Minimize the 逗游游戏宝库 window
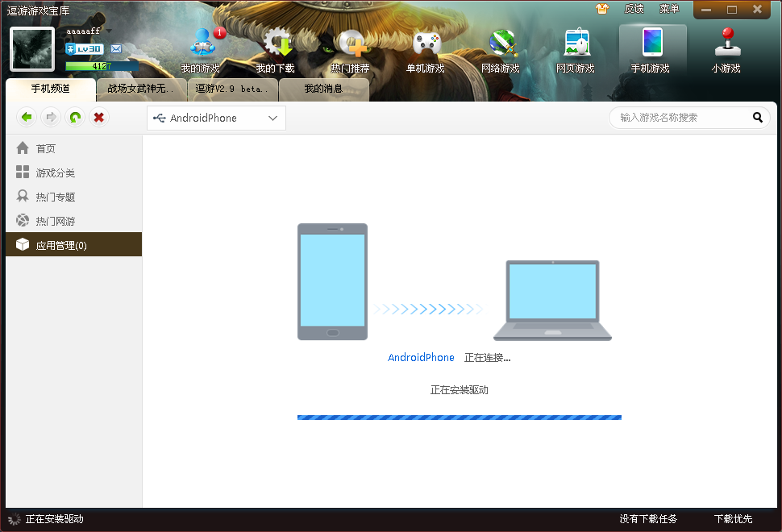The height and width of the screenshot is (532, 782). click(x=706, y=10)
